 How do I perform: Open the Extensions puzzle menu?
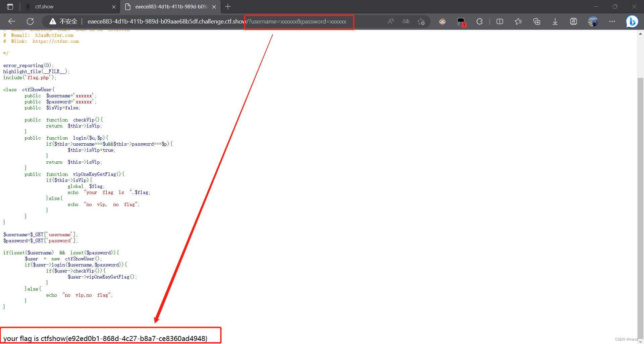(x=480, y=21)
